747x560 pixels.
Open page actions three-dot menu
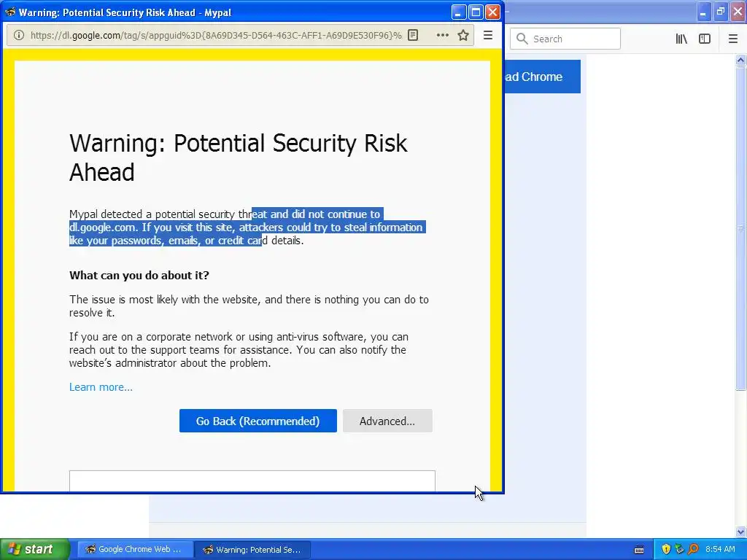[x=442, y=35]
